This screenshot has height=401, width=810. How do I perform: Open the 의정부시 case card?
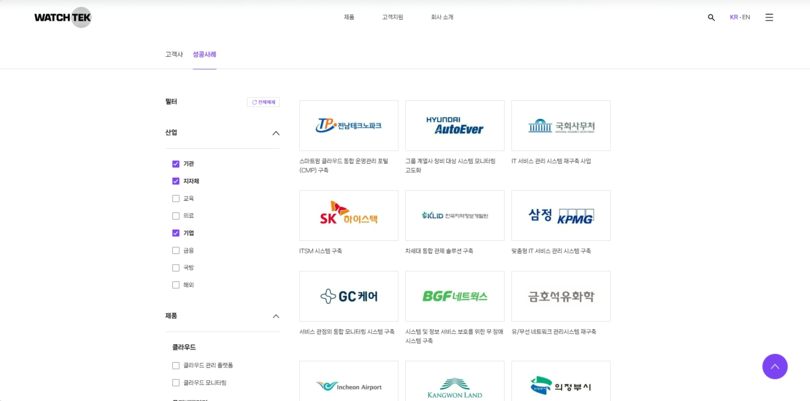coord(561,381)
